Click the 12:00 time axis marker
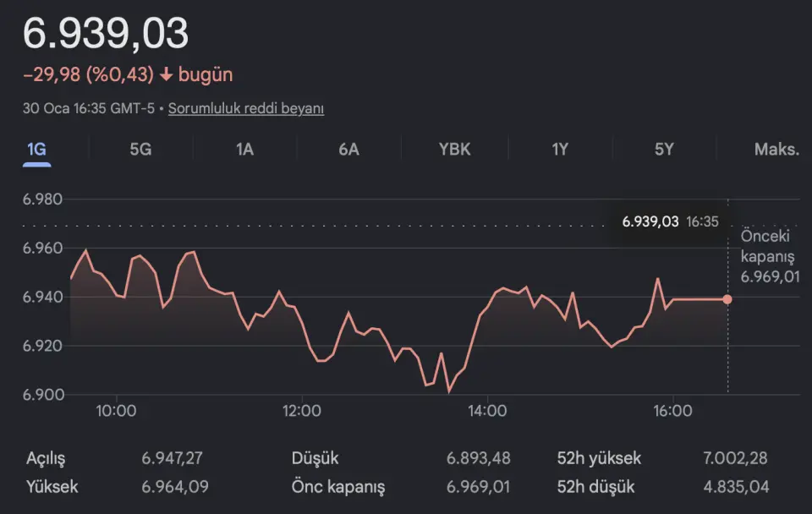Screen dimensions: 812x514 (302, 412)
